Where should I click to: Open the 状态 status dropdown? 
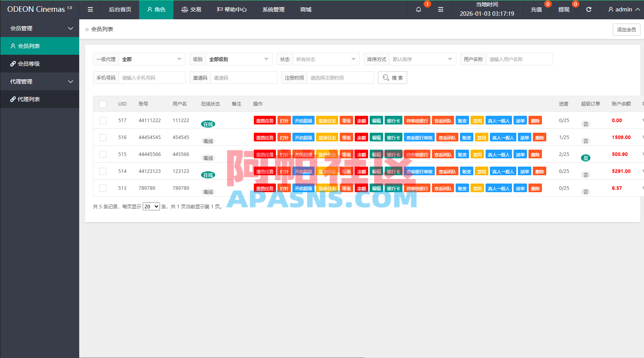326,59
